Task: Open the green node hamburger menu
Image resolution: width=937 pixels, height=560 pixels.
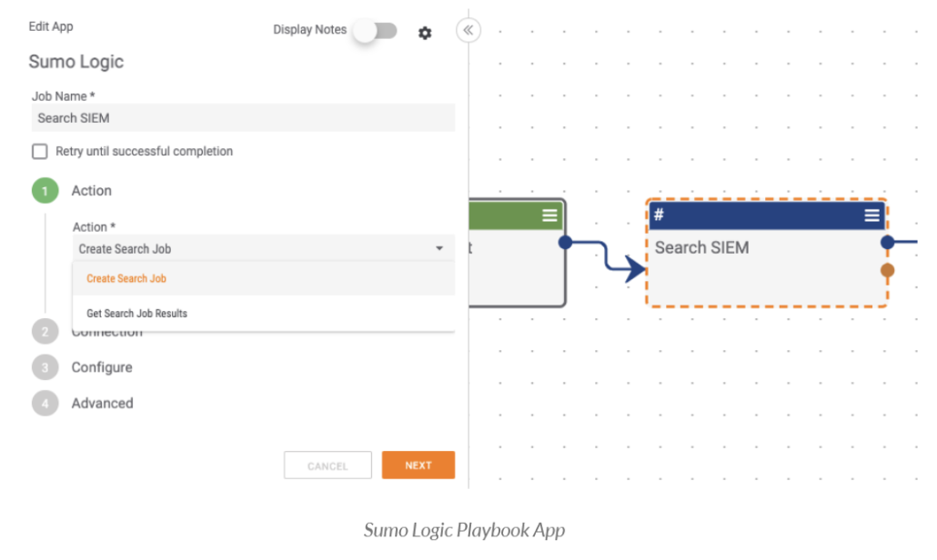Action: click(x=549, y=215)
